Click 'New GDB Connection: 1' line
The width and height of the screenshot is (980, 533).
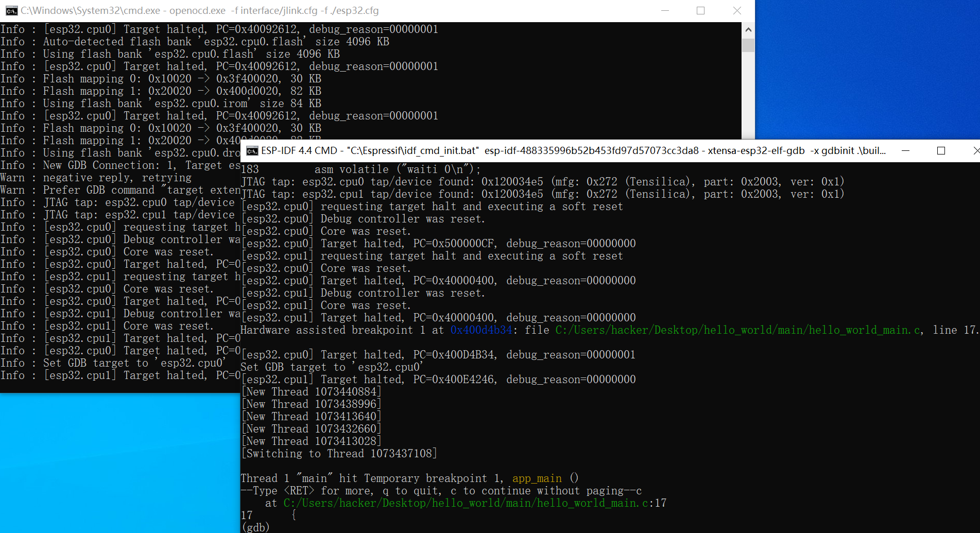coord(121,165)
